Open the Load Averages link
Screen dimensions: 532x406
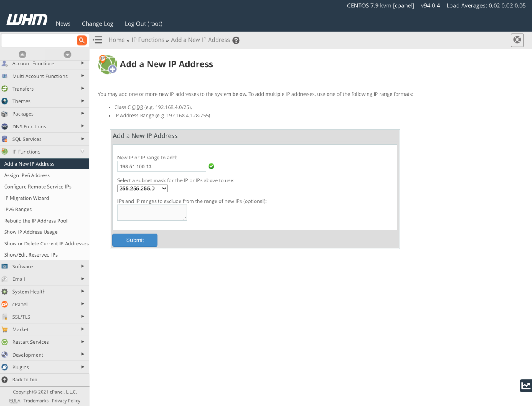[x=485, y=5]
